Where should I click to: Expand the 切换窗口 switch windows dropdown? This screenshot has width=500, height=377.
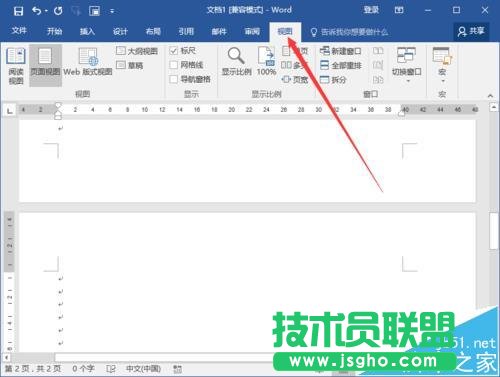407,65
